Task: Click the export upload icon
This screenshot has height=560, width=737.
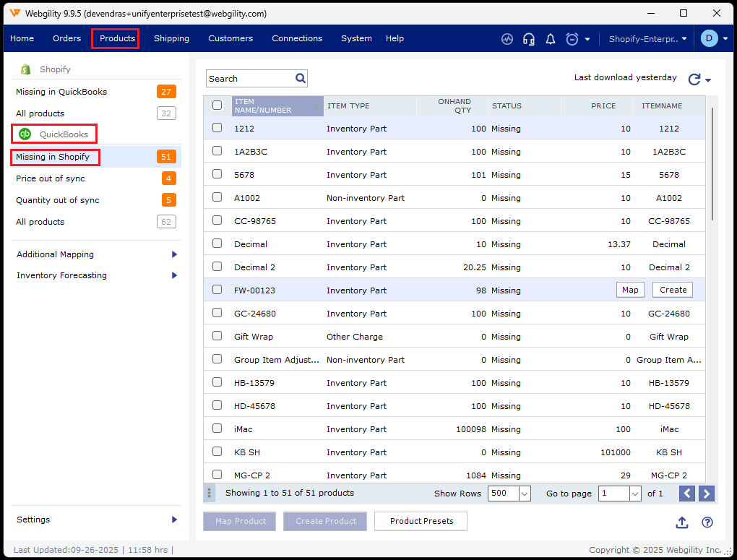Action: click(681, 522)
